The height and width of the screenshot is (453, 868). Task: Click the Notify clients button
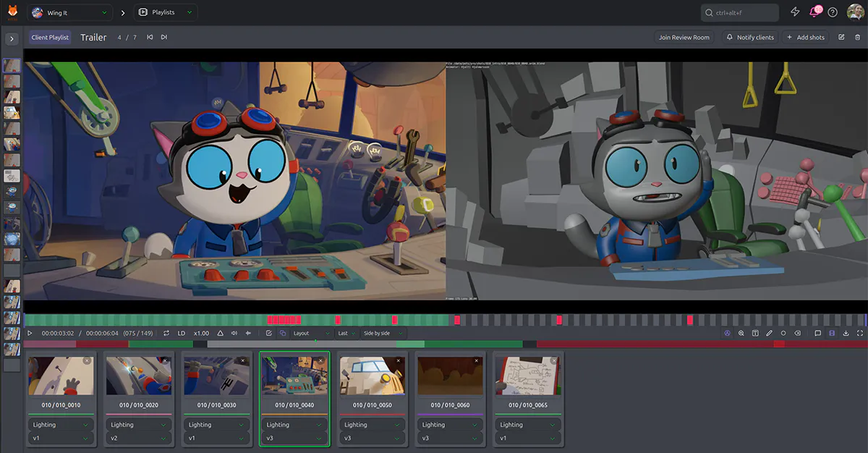pyautogui.click(x=750, y=37)
